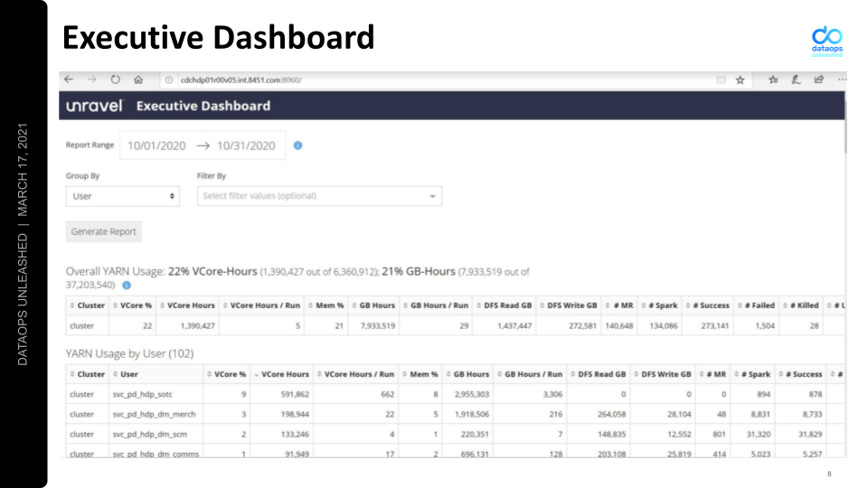Sort user table by # Spark

(752, 374)
